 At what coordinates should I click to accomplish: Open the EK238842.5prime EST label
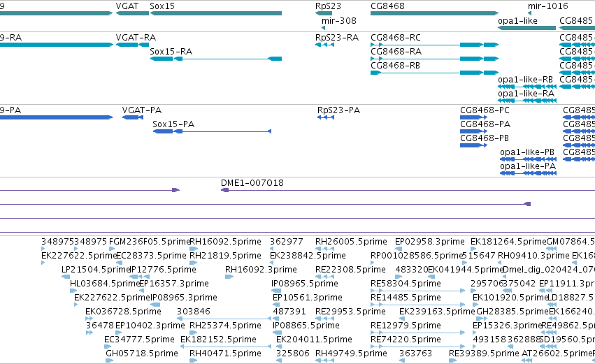308,256
